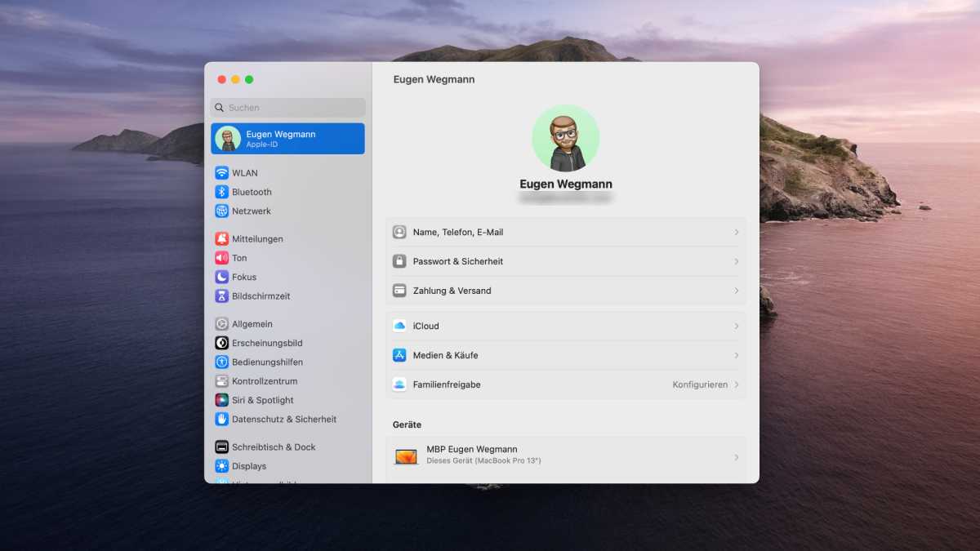Click the Mitteilungen bell icon
Screen dimensions: 980x551
pos(221,239)
